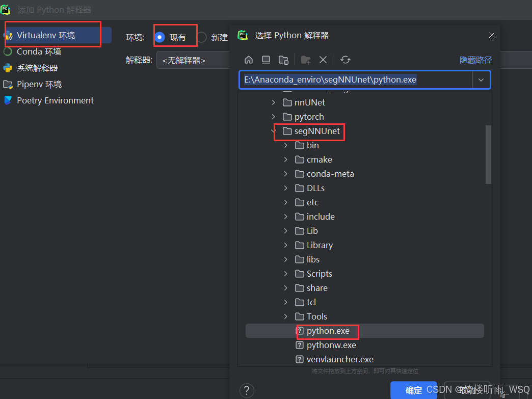Click the system interpreter Python icon
Screen dimensions: 532x399
click(x=8, y=68)
